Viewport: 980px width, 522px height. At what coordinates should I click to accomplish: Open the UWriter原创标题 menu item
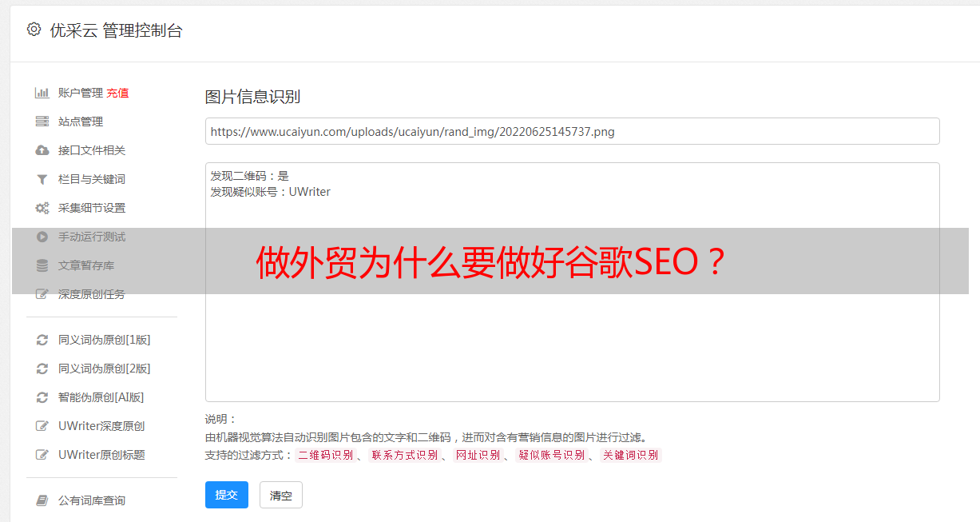(101, 455)
